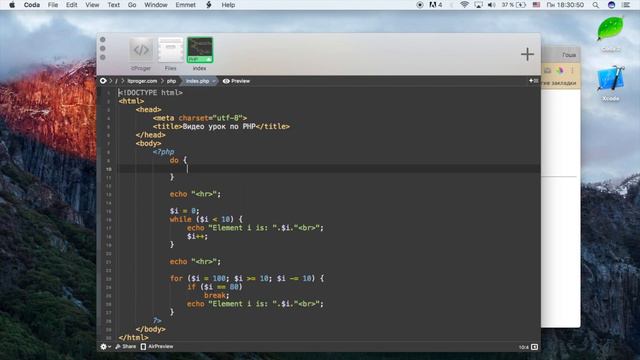Select index.php segment in path bar

click(x=198, y=81)
